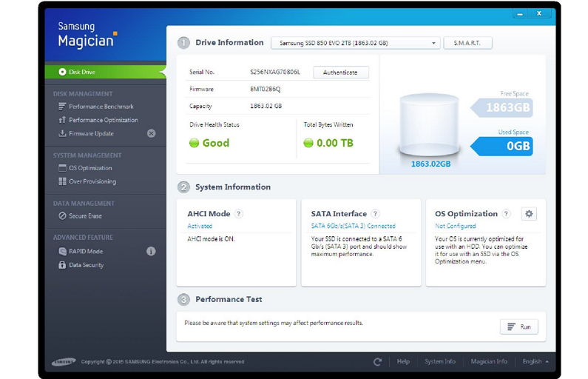
Task: Click the firmware value EMT02B6Q
Action: tap(265, 90)
